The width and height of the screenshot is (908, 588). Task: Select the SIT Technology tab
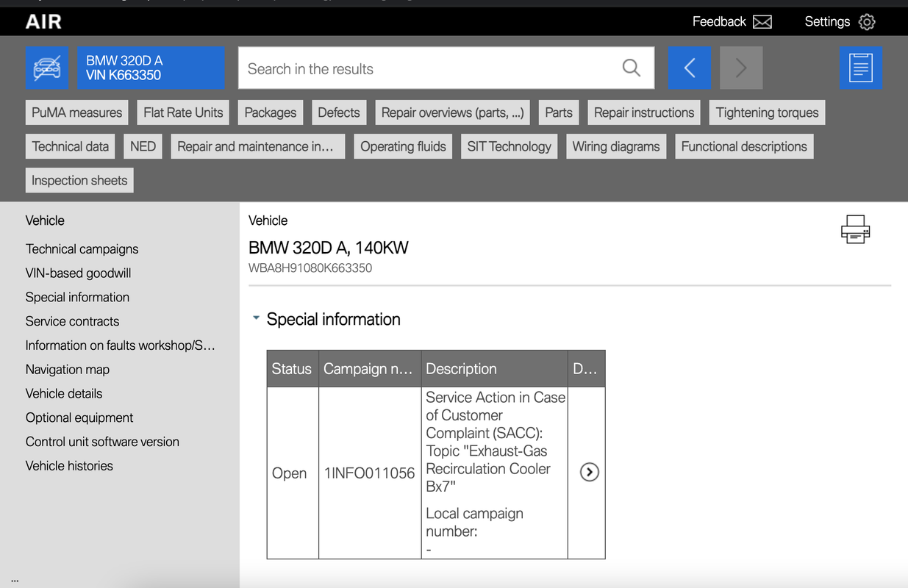(509, 146)
